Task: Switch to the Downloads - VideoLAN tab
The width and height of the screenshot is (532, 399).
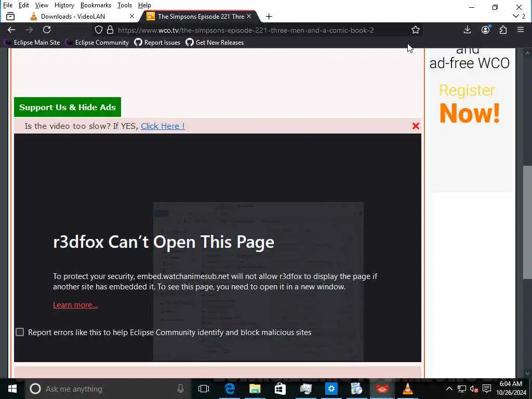Action: 82,16
